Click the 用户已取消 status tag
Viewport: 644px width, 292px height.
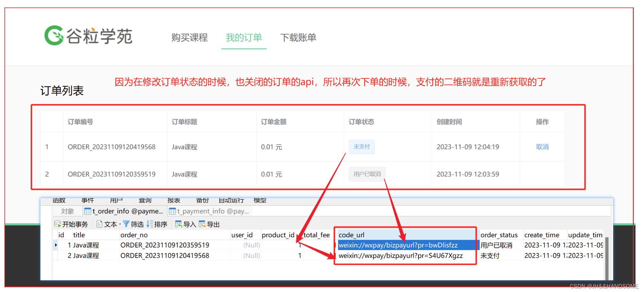click(x=367, y=174)
